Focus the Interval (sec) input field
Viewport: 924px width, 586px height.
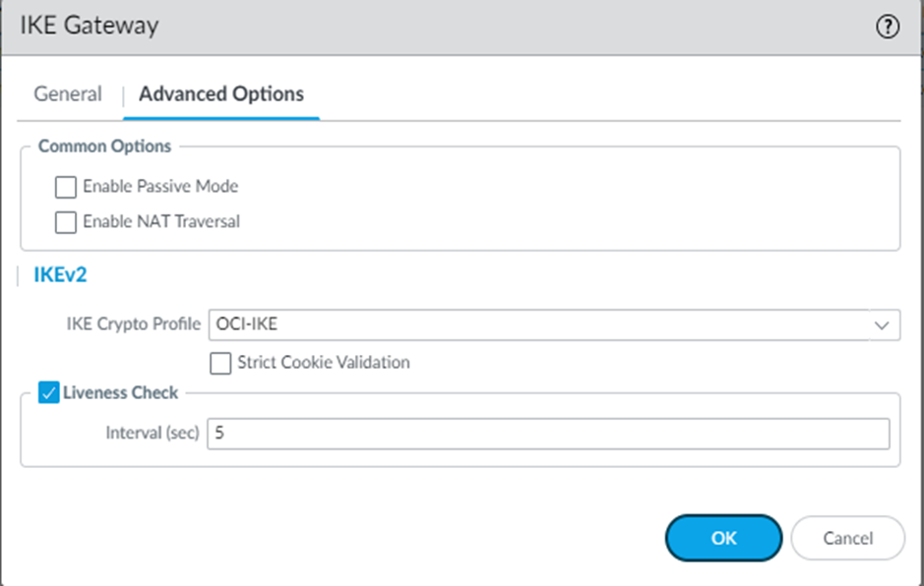coord(547,434)
